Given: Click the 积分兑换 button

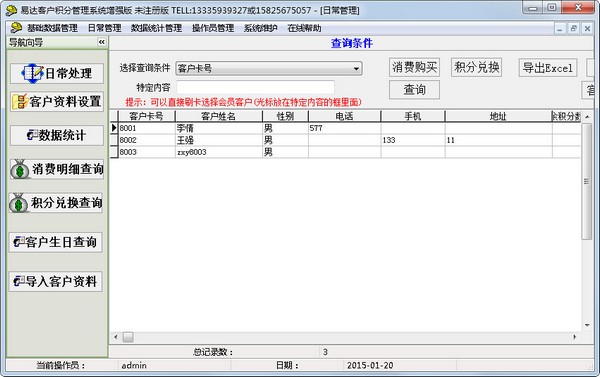Looking at the screenshot, I should pos(476,67).
